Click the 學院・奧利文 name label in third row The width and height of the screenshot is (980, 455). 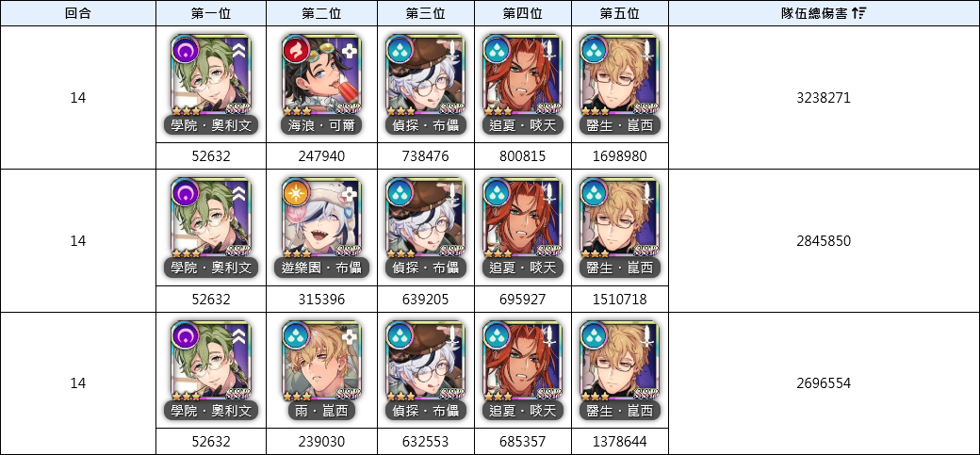(211, 411)
